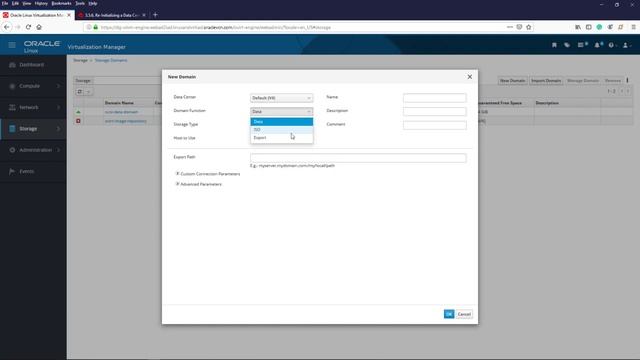Screen dimensions: 640x360
Task: Expand the Network sidebar menu
Action: coord(33,107)
